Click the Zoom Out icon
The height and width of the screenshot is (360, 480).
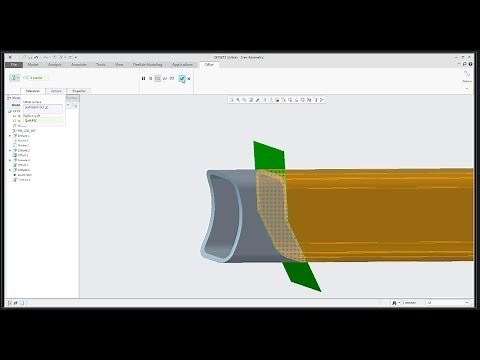[x=244, y=100]
